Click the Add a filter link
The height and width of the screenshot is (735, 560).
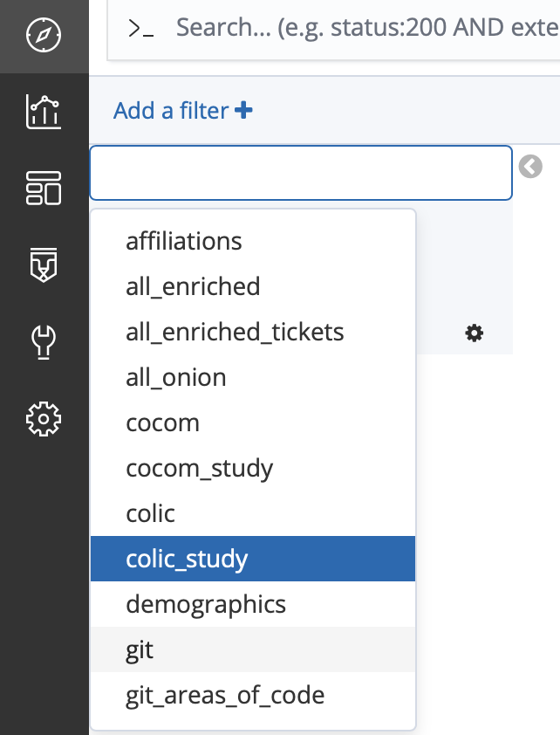click(171, 111)
